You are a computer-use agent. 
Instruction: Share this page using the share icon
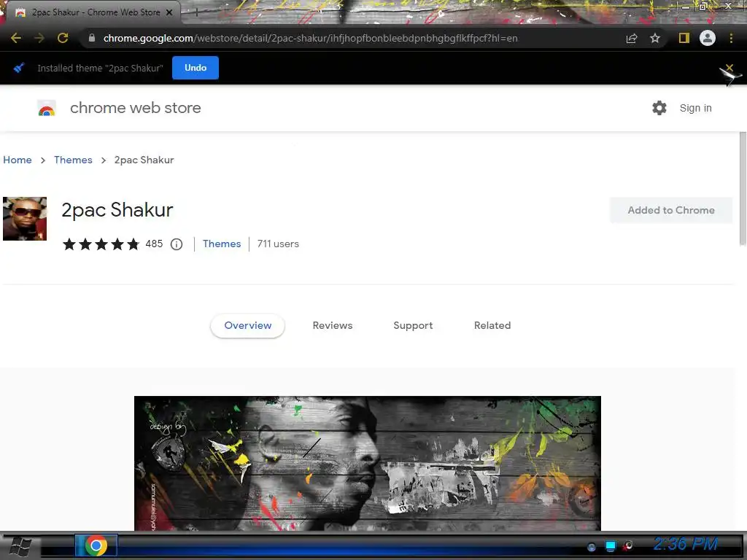(632, 38)
